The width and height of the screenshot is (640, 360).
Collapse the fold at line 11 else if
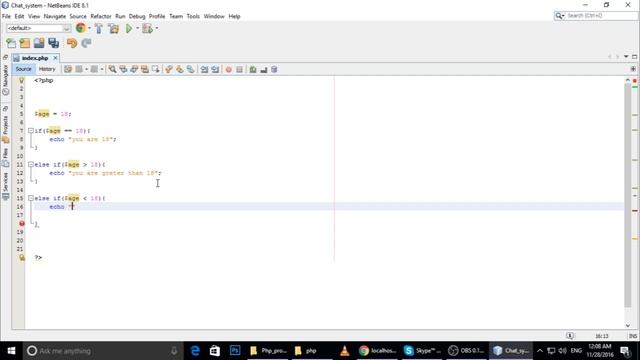point(31,164)
